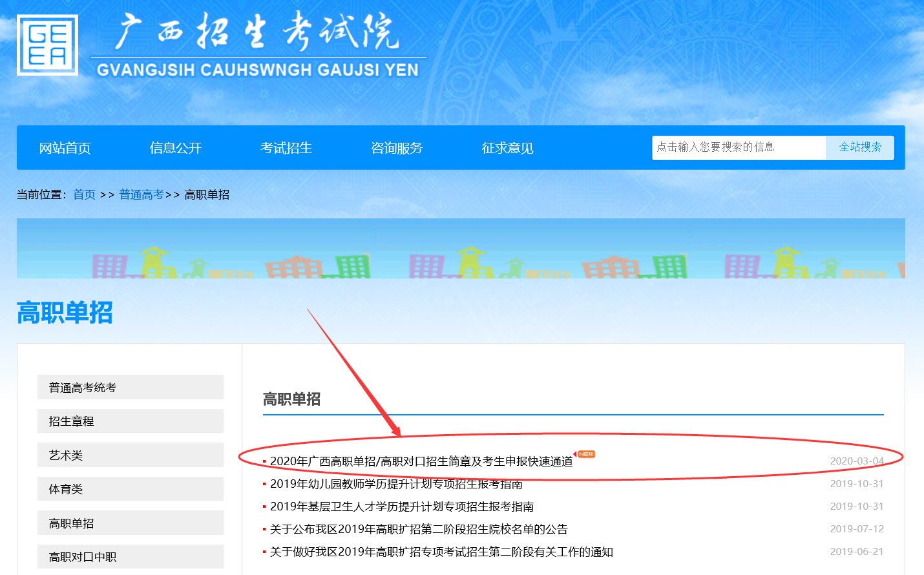Screen dimensions: 924x575
Task: Open 网站首页 in navigation bar
Action: coord(65,148)
